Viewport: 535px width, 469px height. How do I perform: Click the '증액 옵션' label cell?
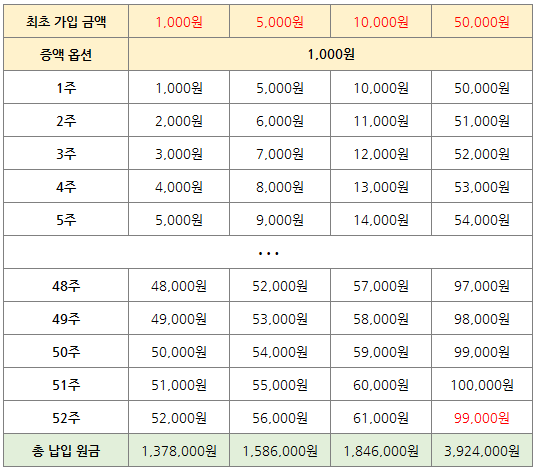[66, 54]
